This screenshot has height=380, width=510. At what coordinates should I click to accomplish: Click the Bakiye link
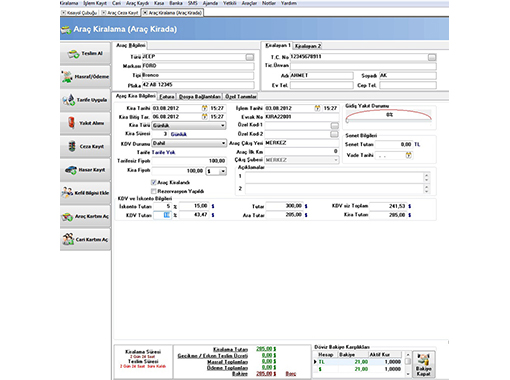[240, 374]
